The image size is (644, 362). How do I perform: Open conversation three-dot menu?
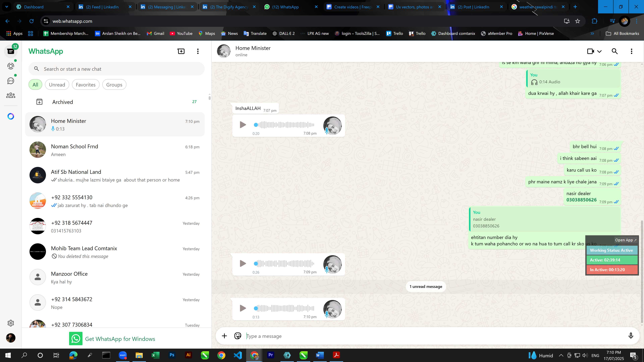coord(631,51)
